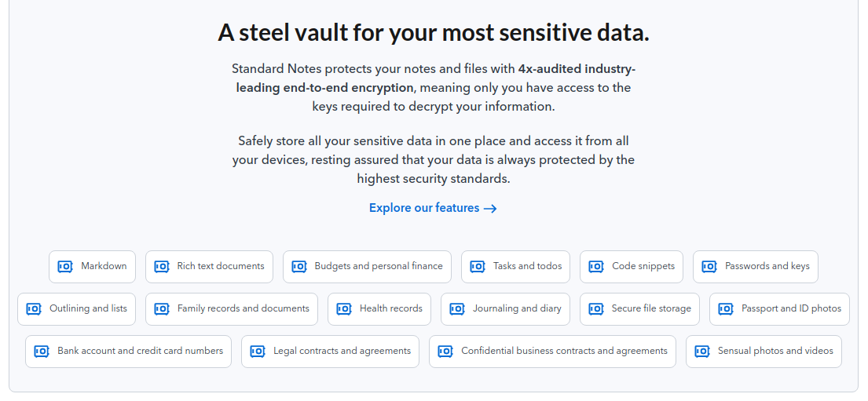Click the vault icon beside Tasks and todos

click(478, 267)
